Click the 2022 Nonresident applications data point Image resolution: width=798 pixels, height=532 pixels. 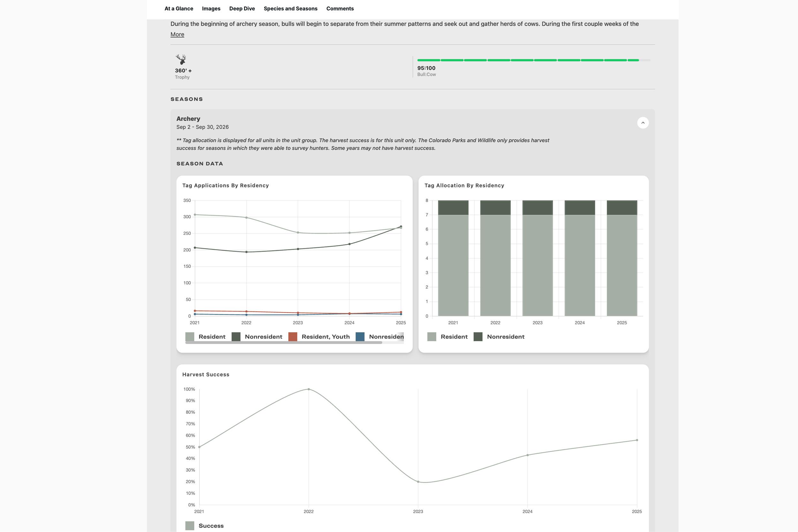click(246, 252)
